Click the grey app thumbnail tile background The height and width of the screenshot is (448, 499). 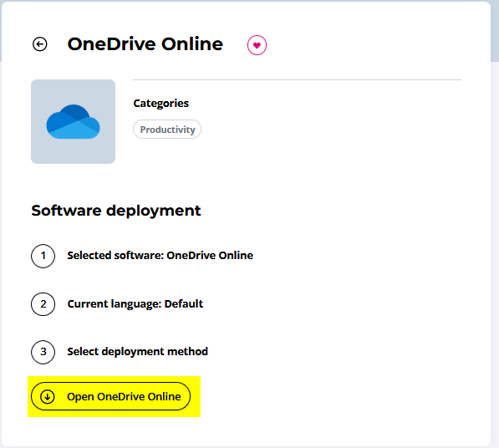pyautogui.click(x=74, y=153)
